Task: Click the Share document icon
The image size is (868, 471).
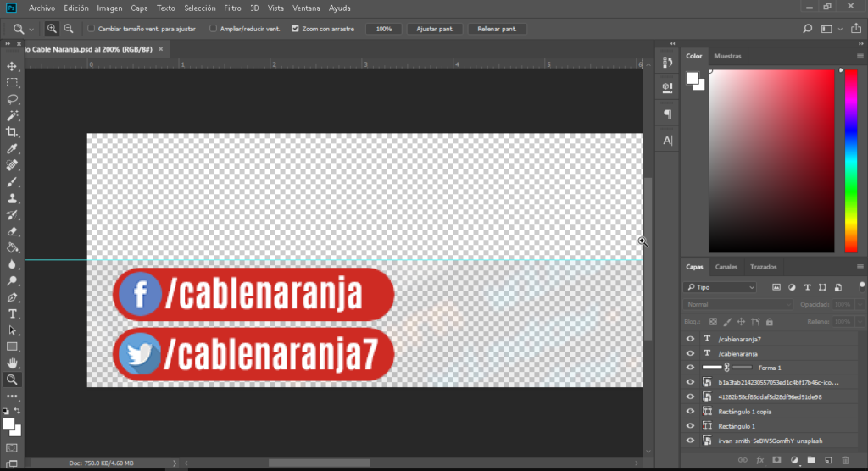Action: pyautogui.click(x=856, y=29)
